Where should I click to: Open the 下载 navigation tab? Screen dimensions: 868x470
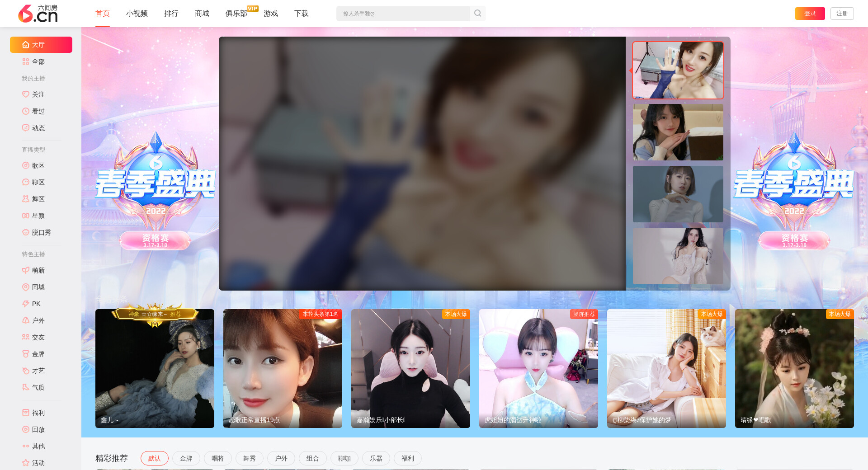[x=302, y=14]
